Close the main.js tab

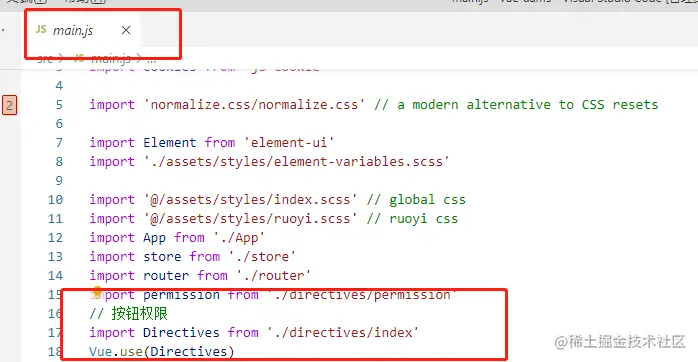126,30
